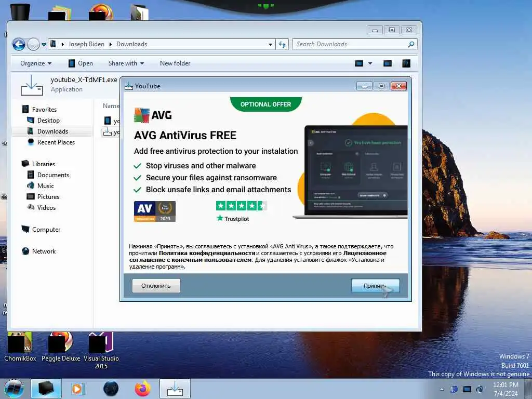Click Joseph Biden in the address breadcrumb

click(x=86, y=44)
